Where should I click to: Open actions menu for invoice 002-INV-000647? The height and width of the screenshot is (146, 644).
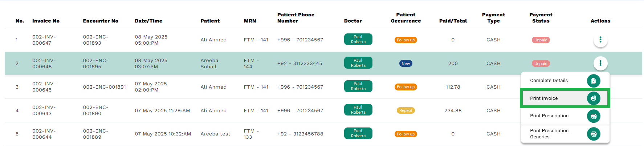pos(600,40)
